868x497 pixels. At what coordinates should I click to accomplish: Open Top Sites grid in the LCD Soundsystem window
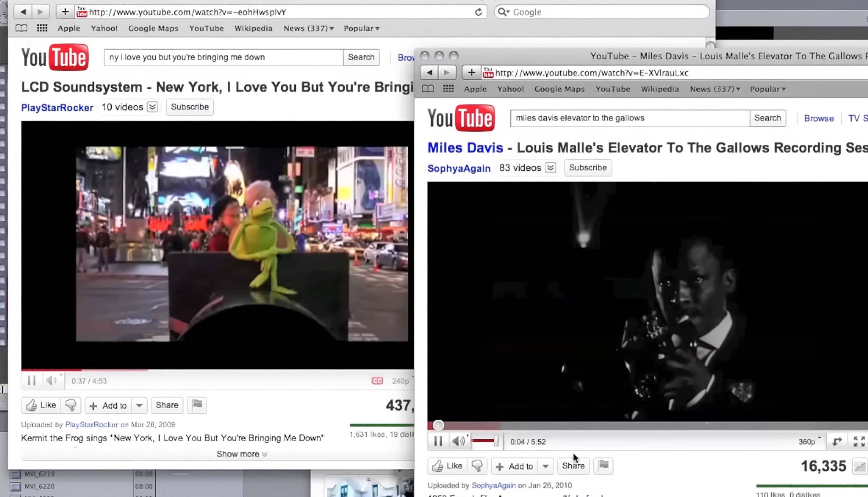42,28
